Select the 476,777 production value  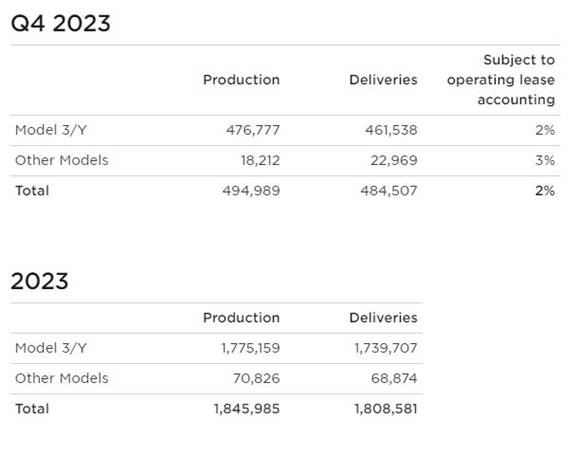click(x=253, y=130)
